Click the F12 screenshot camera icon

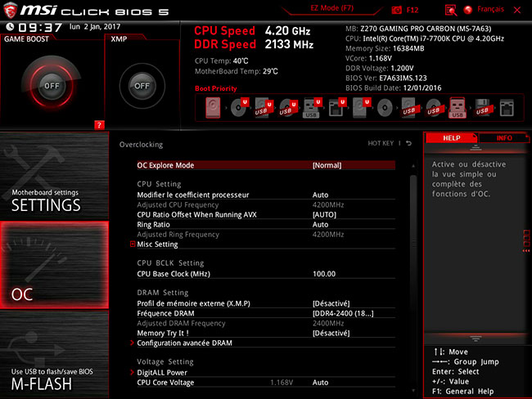point(398,9)
